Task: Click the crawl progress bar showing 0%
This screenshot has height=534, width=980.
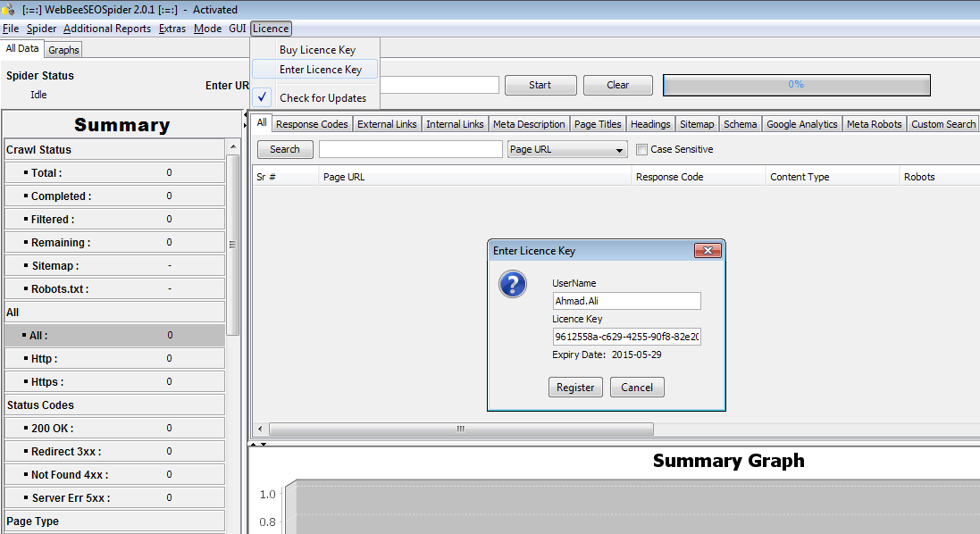Action: click(796, 85)
